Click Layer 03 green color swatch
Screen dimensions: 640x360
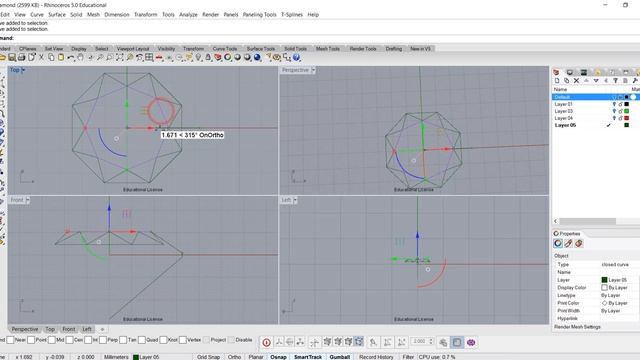(x=627, y=111)
